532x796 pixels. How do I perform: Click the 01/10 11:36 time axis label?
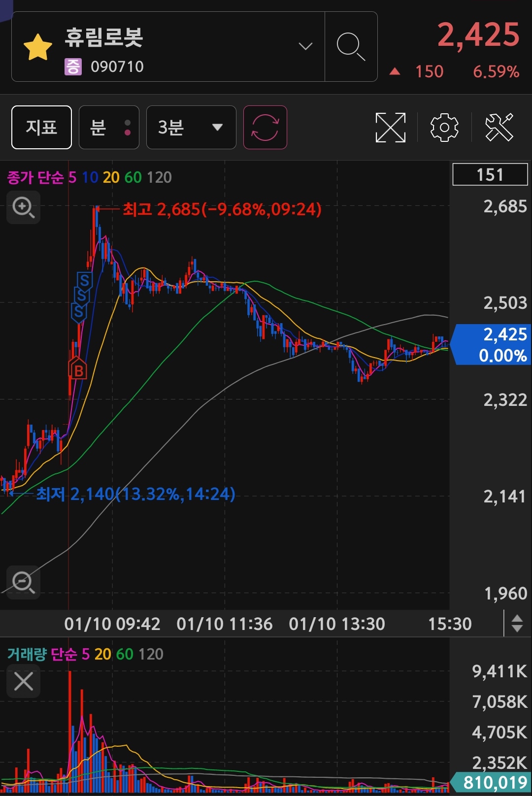[x=225, y=624]
